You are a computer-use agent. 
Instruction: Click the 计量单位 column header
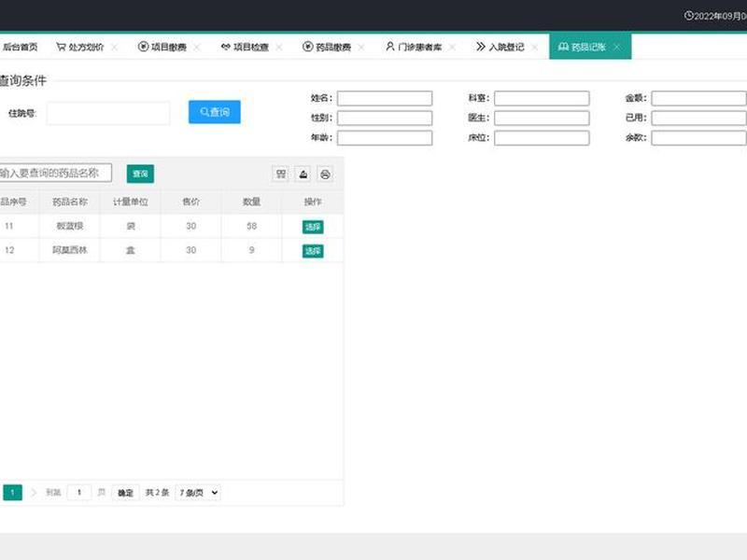click(130, 202)
